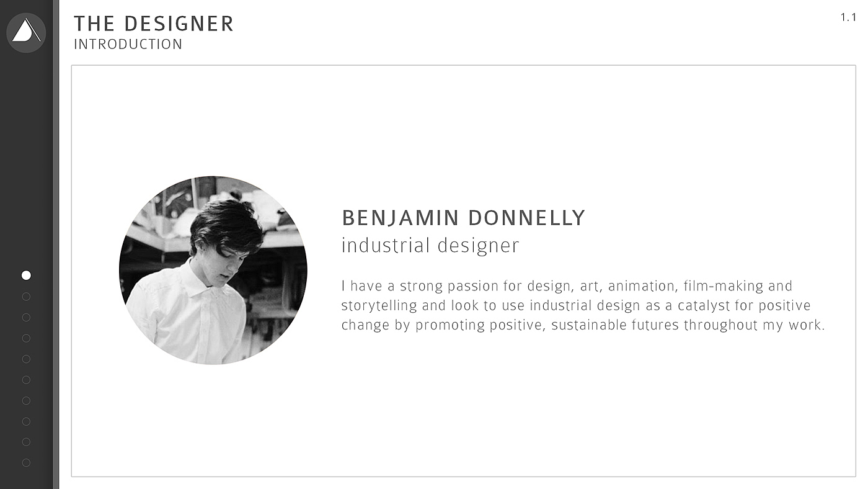The width and height of the screenshot is (868, 489).
Task: Click the circular portrait photo
Action: [x=213, y=270]
